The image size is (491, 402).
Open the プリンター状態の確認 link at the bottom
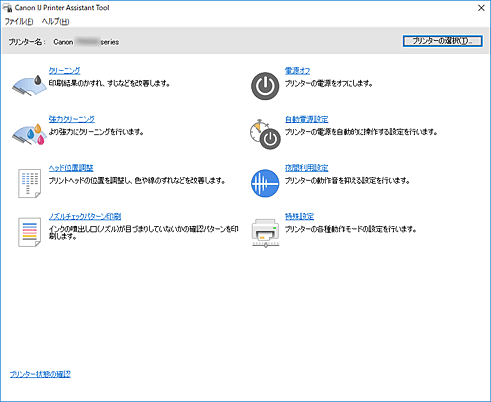click(x=40, y=374)
